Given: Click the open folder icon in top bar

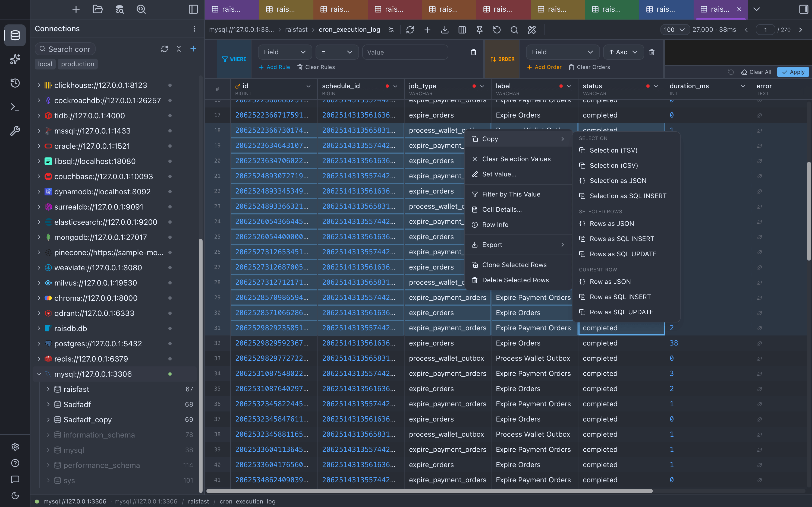Looking at the screenshot, I should (98, 9).
